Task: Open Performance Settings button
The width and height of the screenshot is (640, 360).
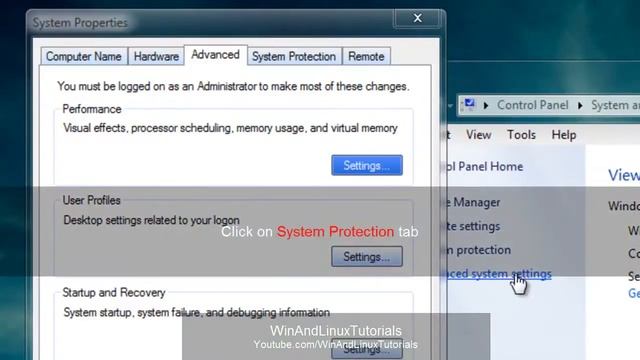Action: pyautogui.click(x=367, y=165)
